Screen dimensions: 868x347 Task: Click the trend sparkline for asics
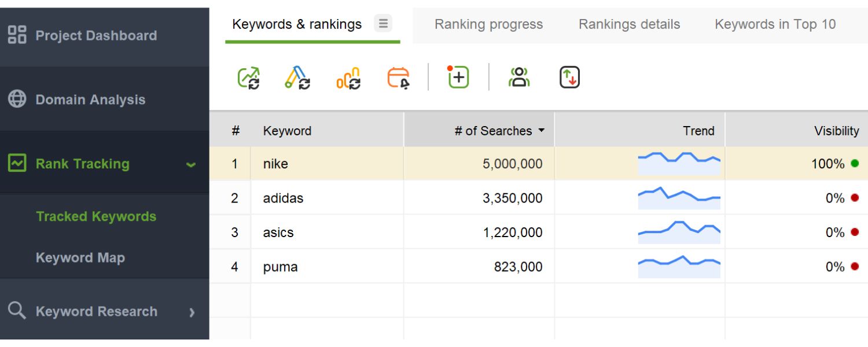coord(679,232)
